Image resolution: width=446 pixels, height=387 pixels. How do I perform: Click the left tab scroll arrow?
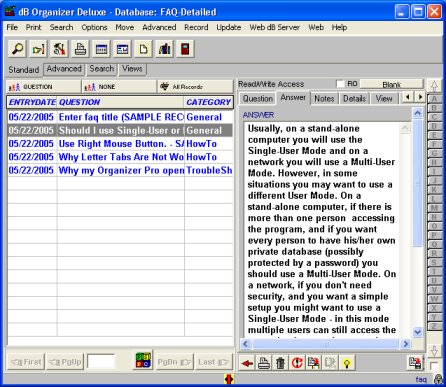click(x=407, y=97)
